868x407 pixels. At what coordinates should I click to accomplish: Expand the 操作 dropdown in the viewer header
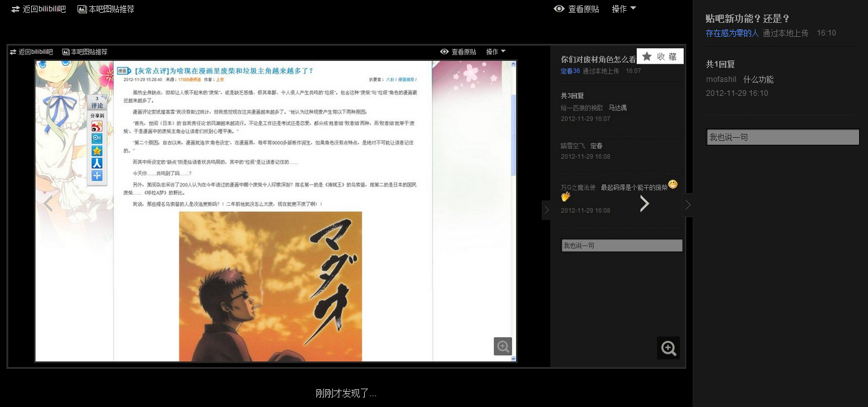[623, 9]
